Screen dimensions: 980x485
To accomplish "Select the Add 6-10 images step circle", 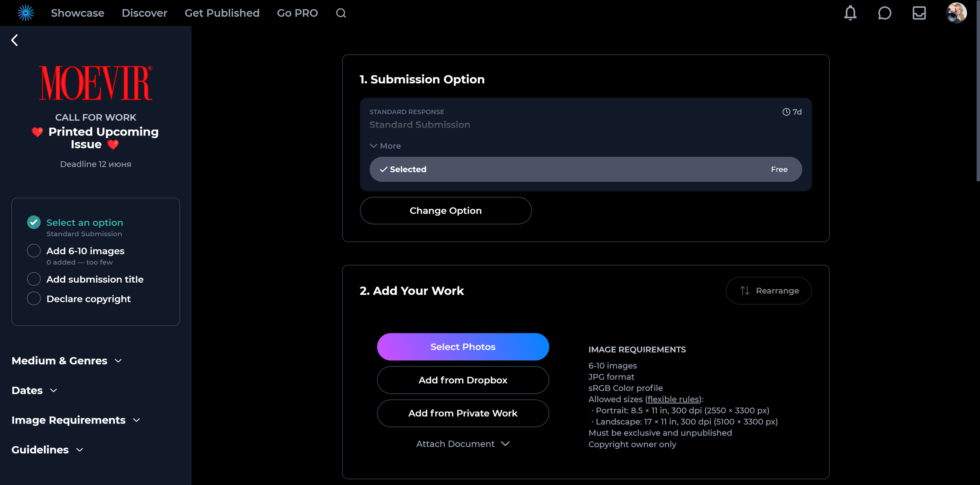I will coord(34,251).
